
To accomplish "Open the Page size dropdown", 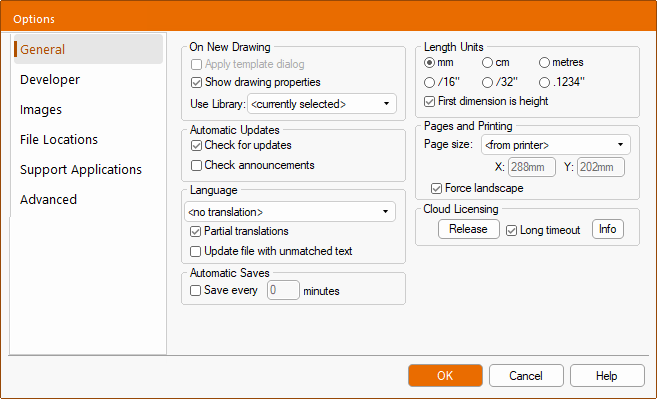I will [x=556, y=145].
